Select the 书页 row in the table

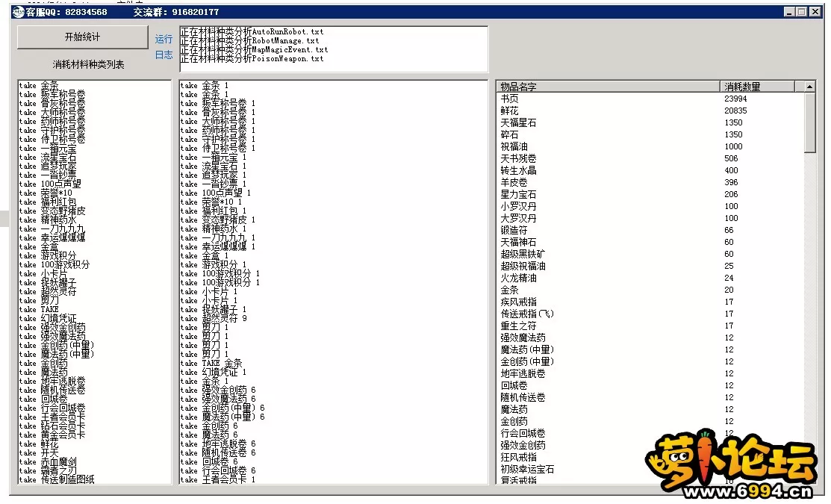(x=650, y=99)
